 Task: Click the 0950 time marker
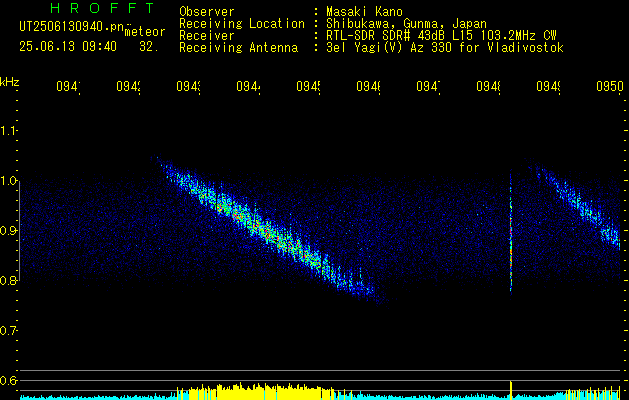pos(610,86)
